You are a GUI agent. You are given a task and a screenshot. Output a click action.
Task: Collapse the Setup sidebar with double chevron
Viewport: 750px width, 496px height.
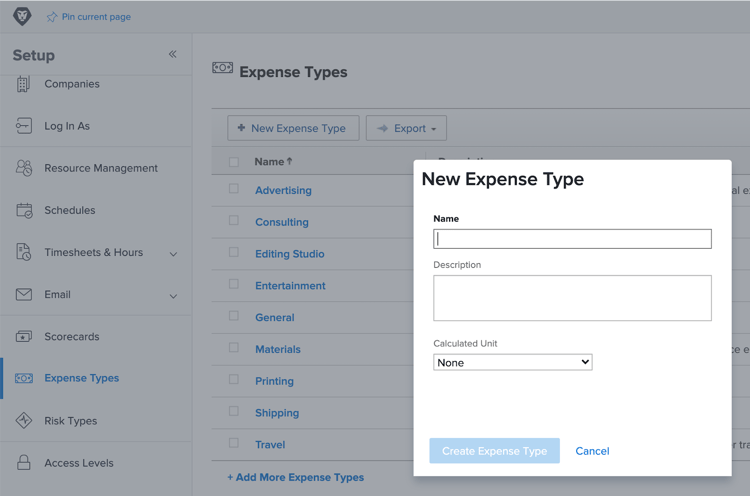click(x=173, y=54)
